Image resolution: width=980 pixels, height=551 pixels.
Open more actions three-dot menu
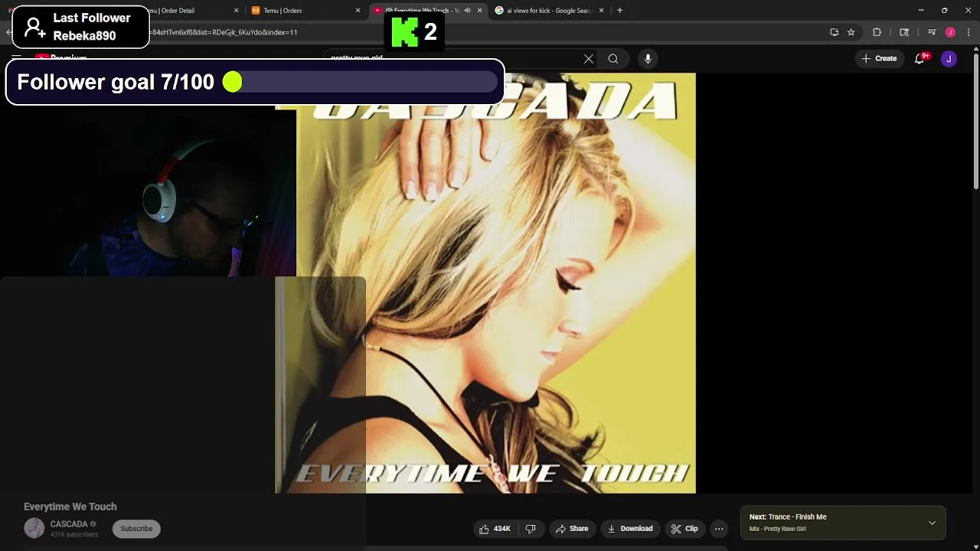(719, 529)
